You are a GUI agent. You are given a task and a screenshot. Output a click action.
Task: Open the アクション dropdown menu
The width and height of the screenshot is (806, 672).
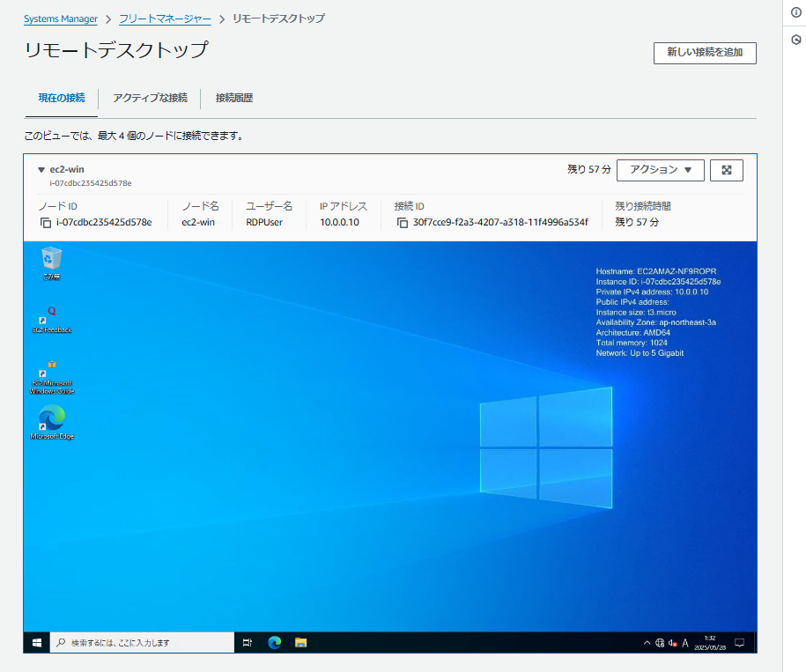pyautogui.click(x=661, y=170)
